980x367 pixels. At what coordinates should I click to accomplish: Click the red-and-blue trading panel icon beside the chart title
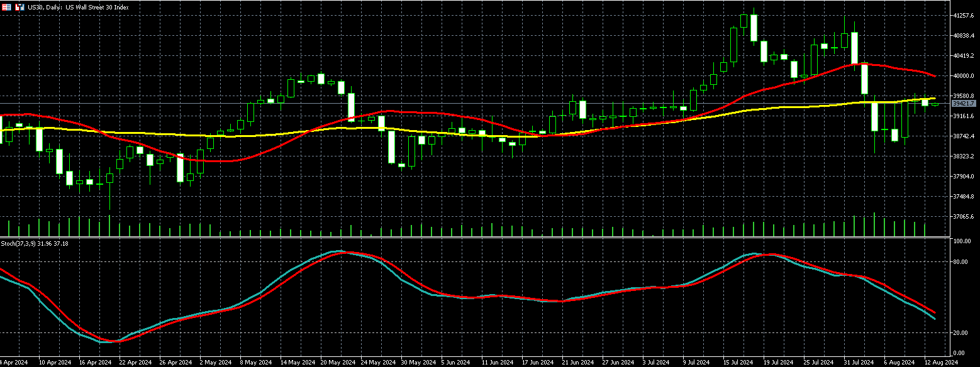click(19, 7)
